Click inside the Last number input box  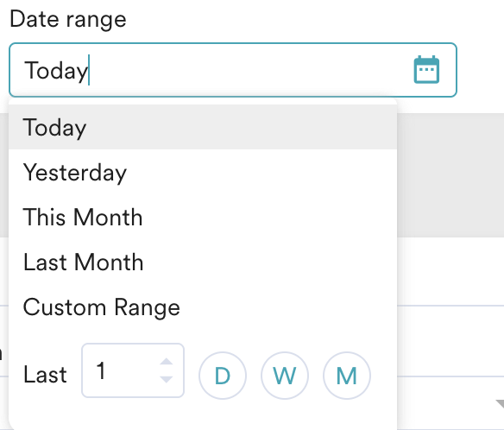(133, 370)
